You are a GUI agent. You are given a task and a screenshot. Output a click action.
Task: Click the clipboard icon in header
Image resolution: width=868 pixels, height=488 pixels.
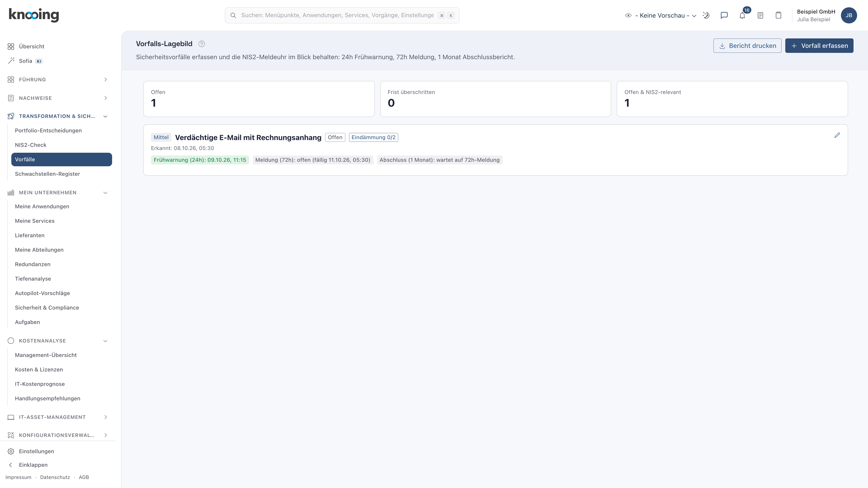(778, 16)
